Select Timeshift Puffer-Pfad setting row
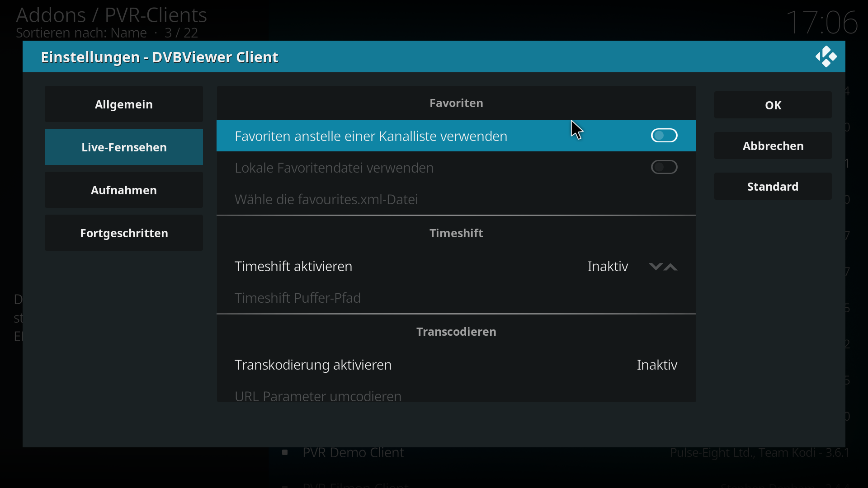Viewport: 868px width, 488px height. pos(456,298)
